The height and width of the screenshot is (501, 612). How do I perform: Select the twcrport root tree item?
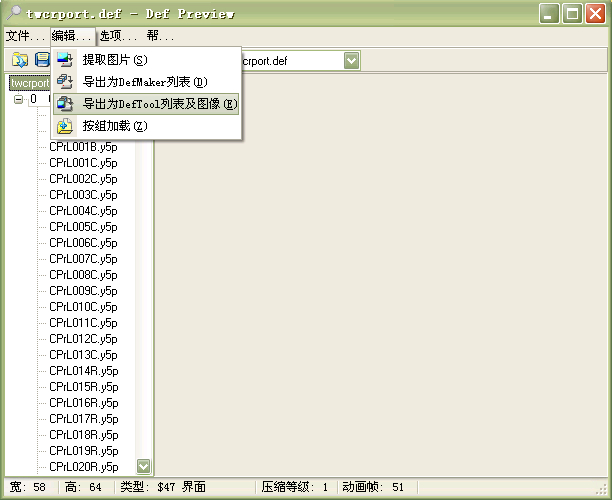click(x=28, y=83)
